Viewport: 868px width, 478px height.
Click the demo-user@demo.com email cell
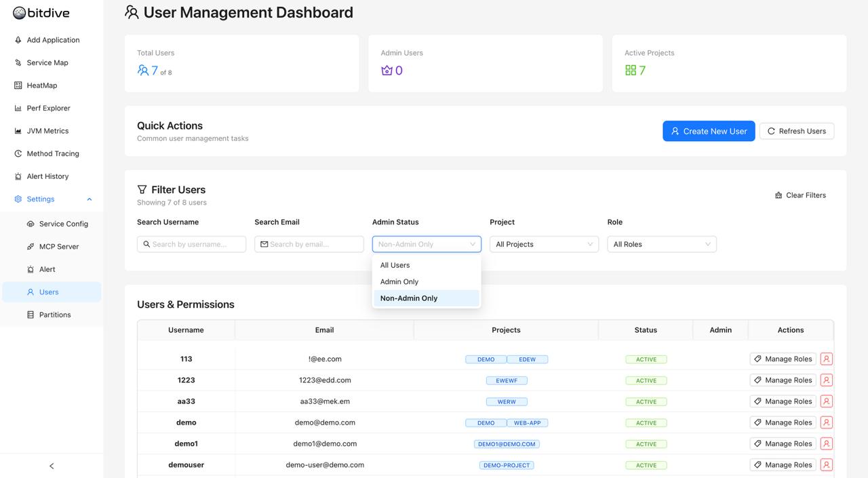[x=325, y=465]
